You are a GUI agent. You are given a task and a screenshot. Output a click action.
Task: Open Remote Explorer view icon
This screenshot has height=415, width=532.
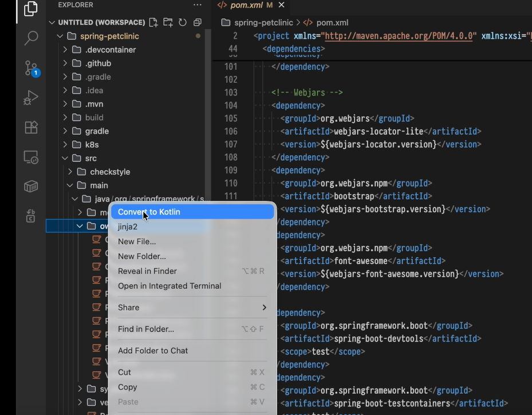31,157
